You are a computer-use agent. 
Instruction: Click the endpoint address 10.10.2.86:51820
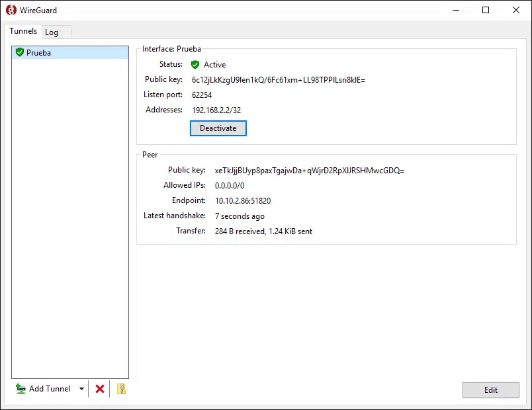(x=243, y=201)
